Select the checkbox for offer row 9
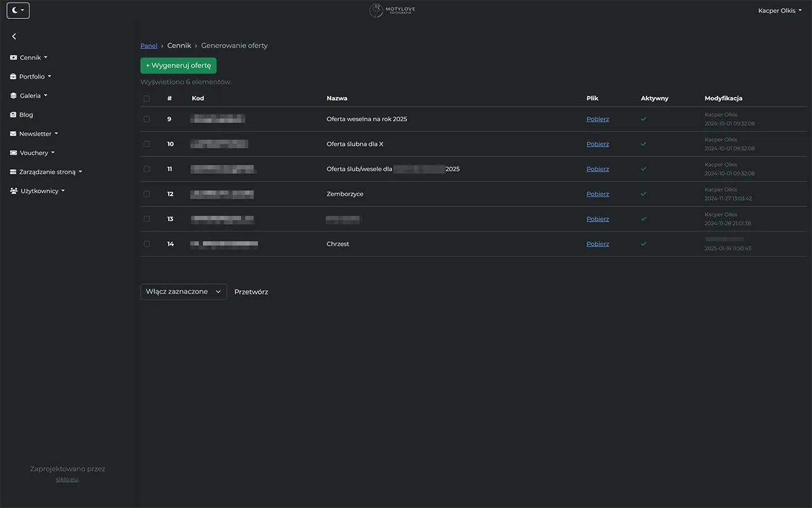The image size is (812, 508). coord(147,119)
